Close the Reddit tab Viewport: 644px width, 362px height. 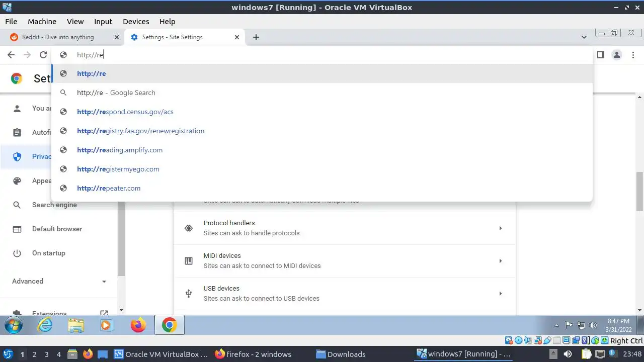pos(117,37)
